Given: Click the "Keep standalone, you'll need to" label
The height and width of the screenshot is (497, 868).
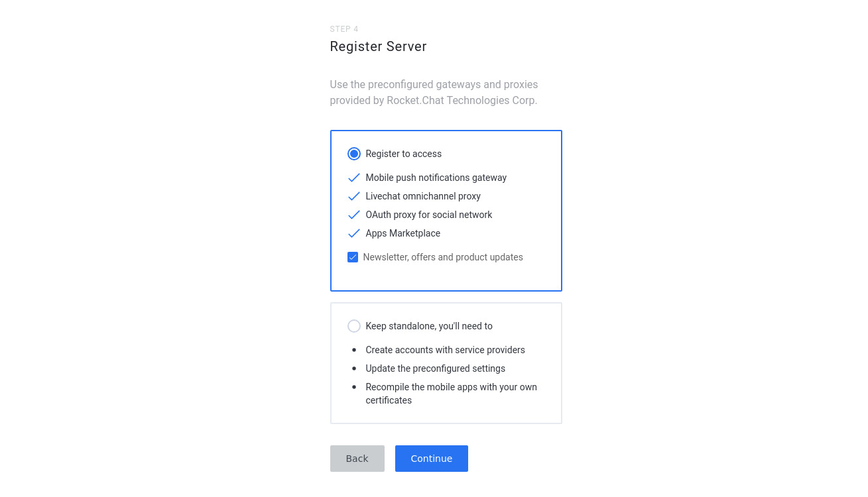Looking at the screenshot, I should (429, 326).
